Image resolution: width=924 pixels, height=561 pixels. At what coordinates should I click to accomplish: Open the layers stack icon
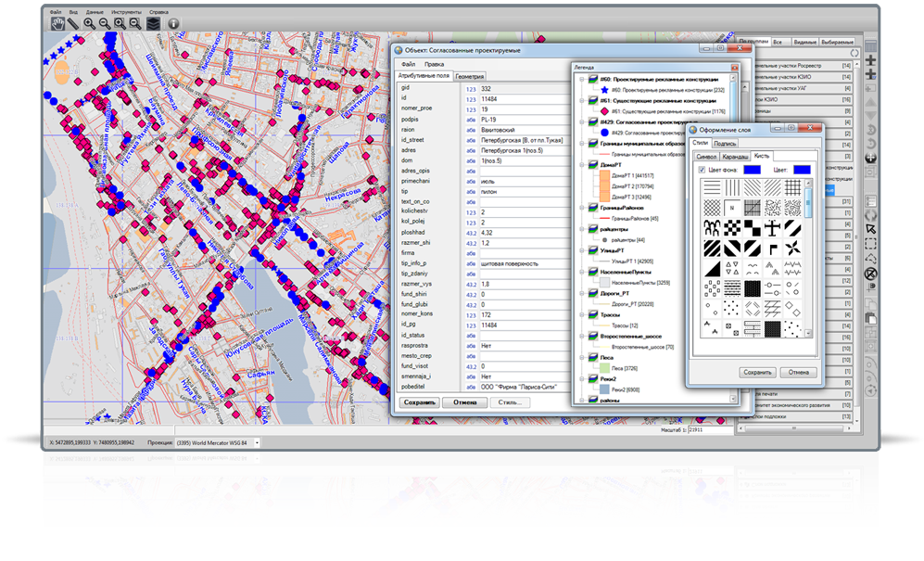pos(153,24)
